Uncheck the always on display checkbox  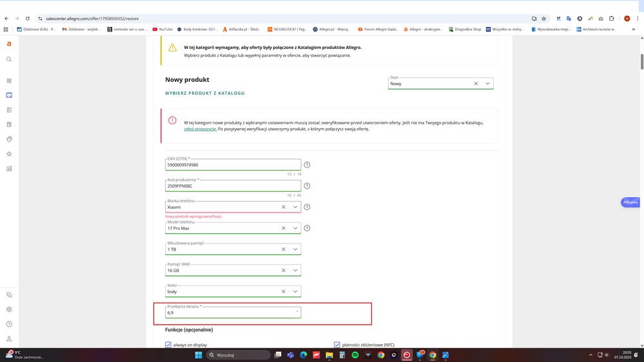tap(168, 345)
